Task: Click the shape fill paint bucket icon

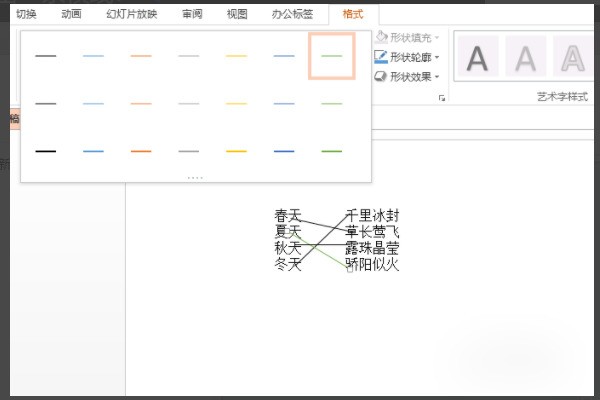Action: point(381,37)
